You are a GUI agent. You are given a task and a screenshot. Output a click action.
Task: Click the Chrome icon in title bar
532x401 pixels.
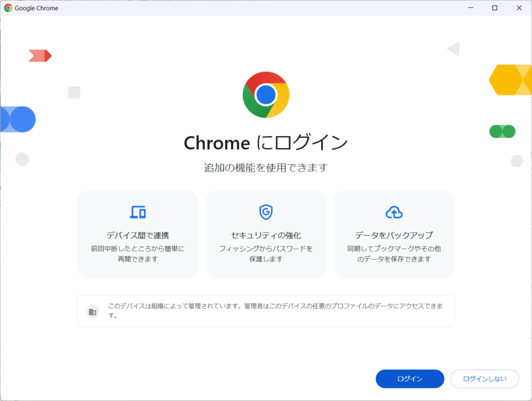(8, 8)
